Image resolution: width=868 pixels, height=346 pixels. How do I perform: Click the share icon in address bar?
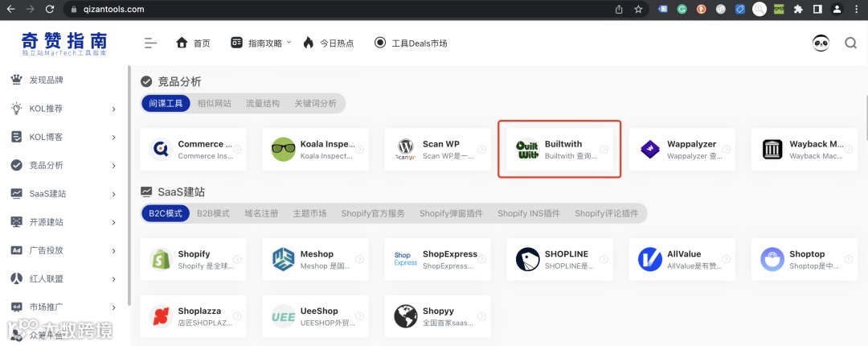[619, 9]
